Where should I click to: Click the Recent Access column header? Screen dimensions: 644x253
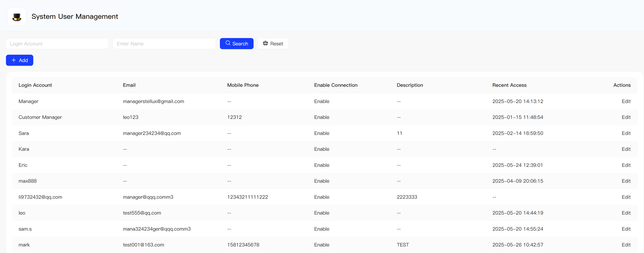(509, 85)
